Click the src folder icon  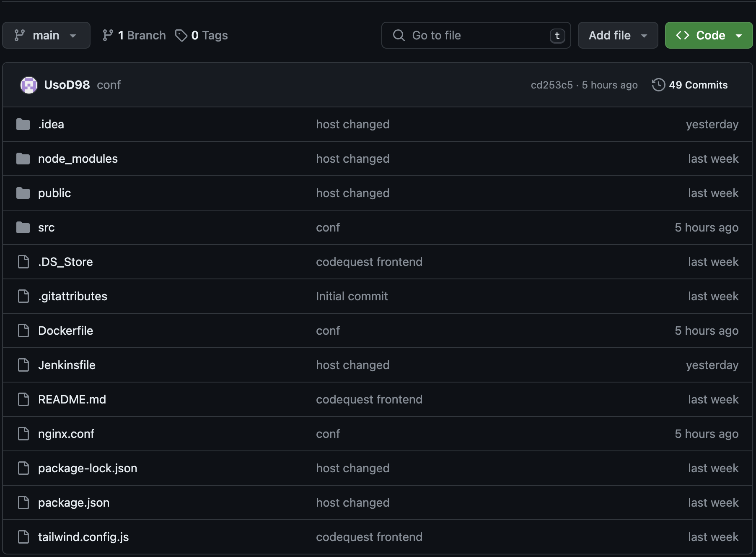pyautogui.click(x=23, y=228)
